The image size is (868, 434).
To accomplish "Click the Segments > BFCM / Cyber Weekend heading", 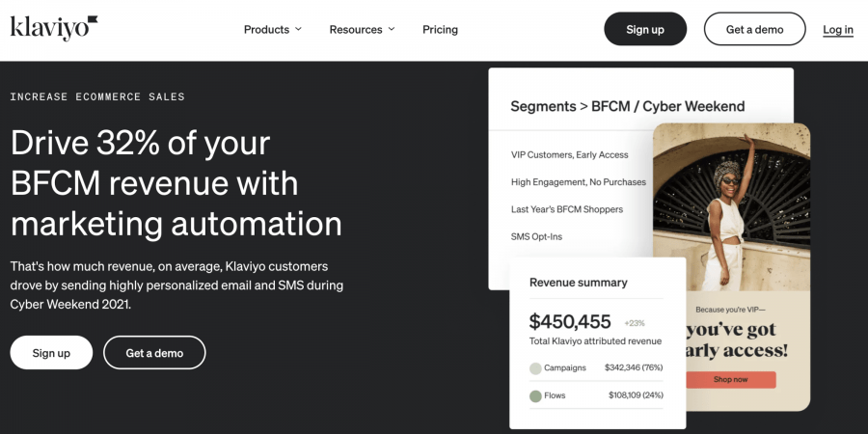I will pos(627,106).
